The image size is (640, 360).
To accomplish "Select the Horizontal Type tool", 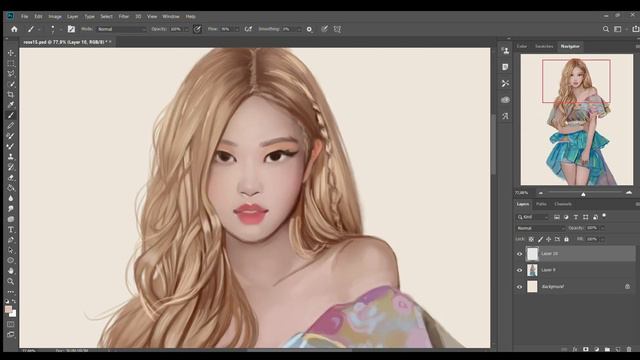I will [x=11, y=229].
